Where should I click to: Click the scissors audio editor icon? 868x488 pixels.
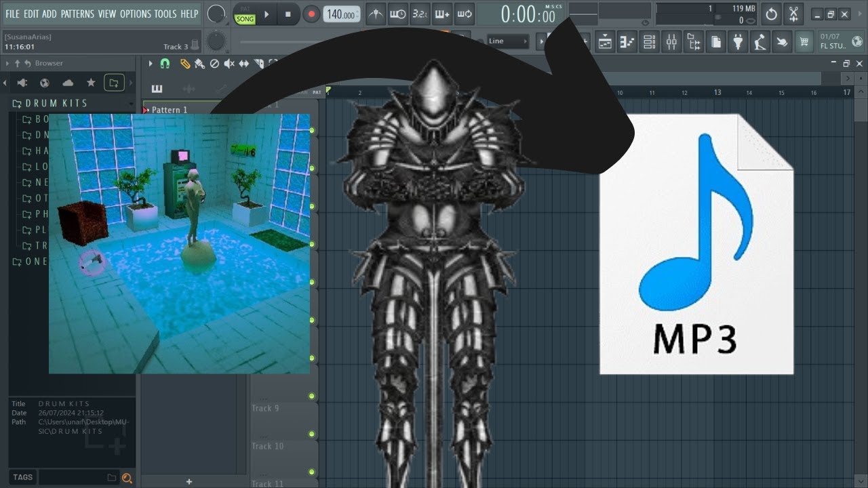pos(795,14)
